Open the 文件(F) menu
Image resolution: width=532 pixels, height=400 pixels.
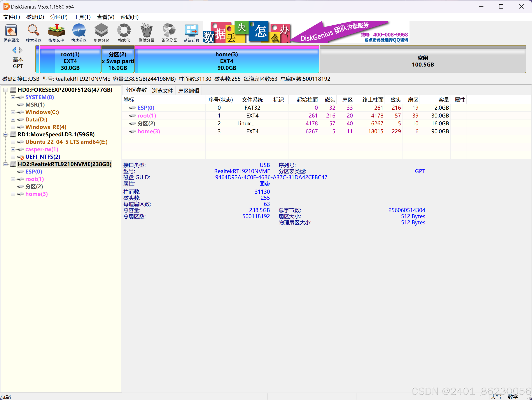tap(12, 17)
